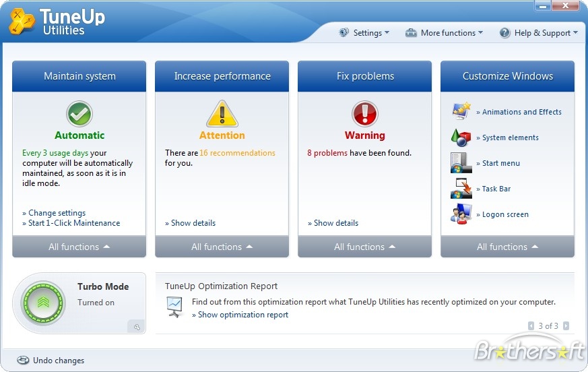The image size is (588, 372).
Task: Select the Increase performance panel header
Action: click(222, 76)
